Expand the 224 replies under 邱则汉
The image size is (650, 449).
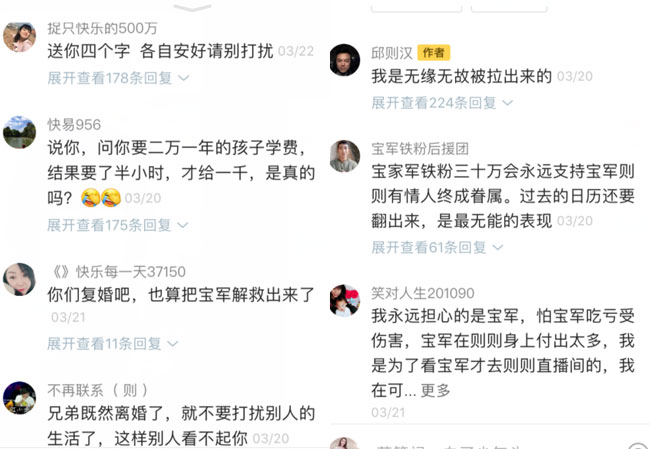[442, 102]
